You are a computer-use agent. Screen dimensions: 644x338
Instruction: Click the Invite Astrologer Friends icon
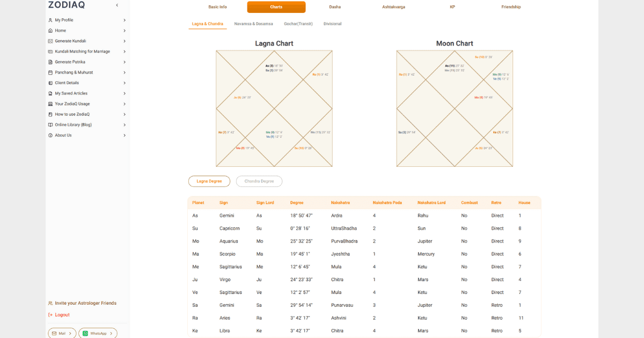(x=50, y=303)
